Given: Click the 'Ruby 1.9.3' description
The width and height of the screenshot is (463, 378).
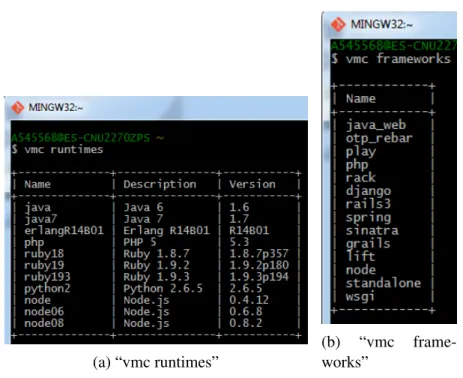Looking at the screenshot, I should click(156, 277).
